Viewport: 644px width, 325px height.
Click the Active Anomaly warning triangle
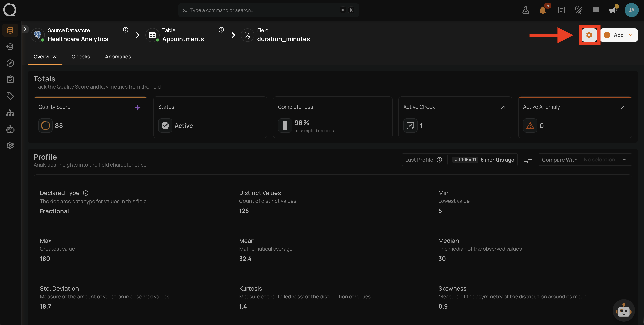[530, 126]
